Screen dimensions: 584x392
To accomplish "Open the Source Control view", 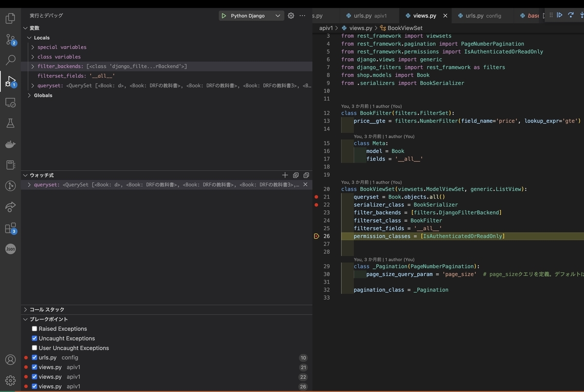I will [x=10, y=39].
